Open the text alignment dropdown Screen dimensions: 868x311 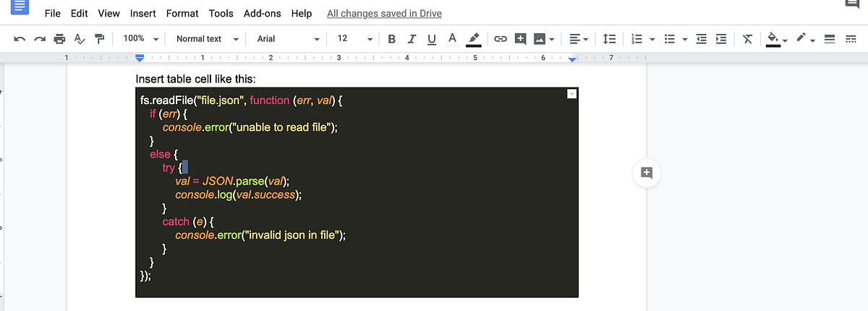coord(577,39)
